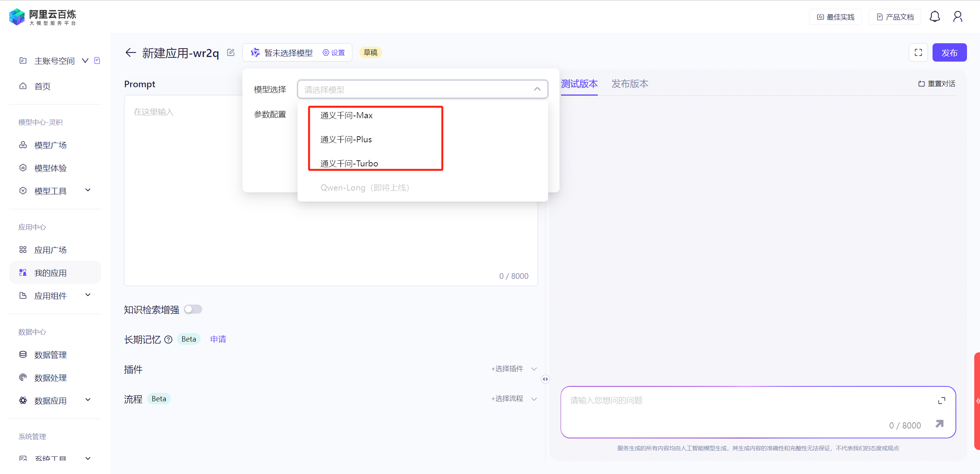
Task: Enable the 知识检索增强 toggle
Action: (x=193, y=309)
